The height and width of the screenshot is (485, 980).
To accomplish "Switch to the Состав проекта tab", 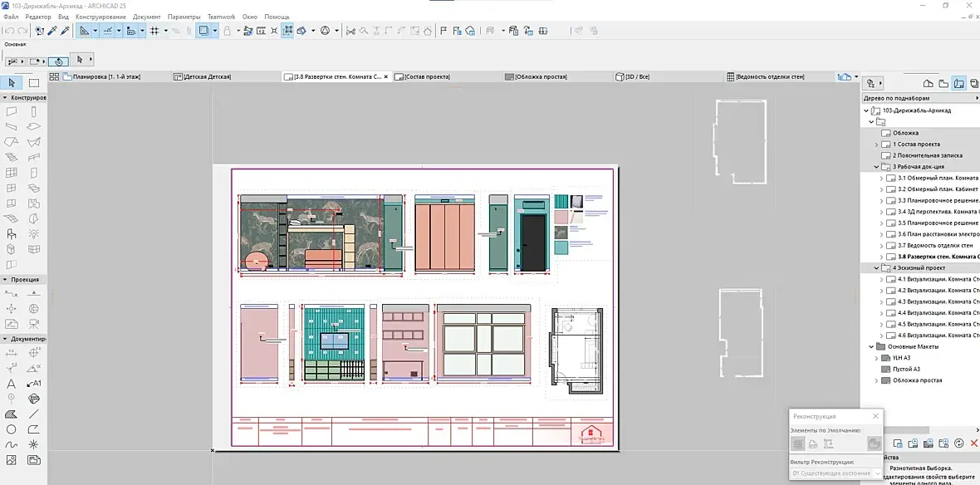I will 426,76.
